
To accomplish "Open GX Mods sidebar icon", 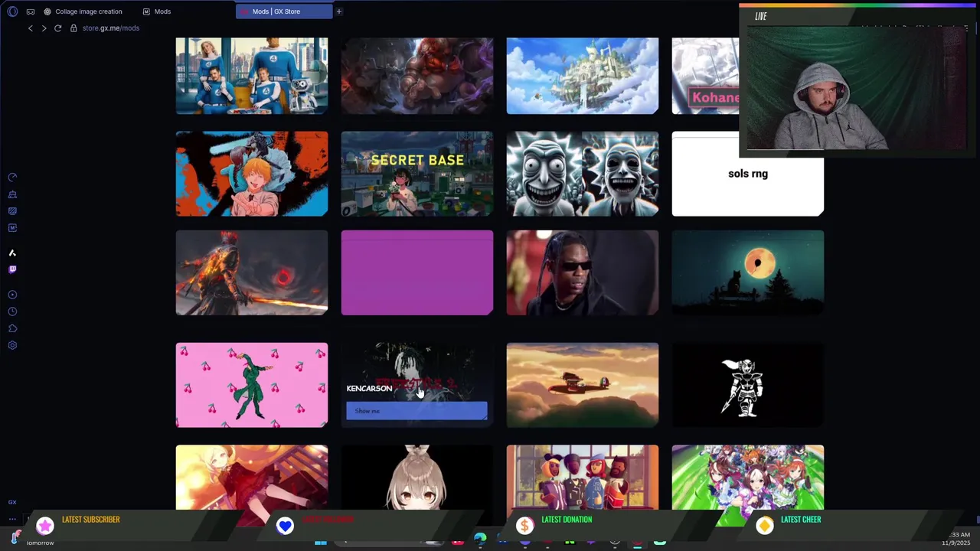I will 12,228.
